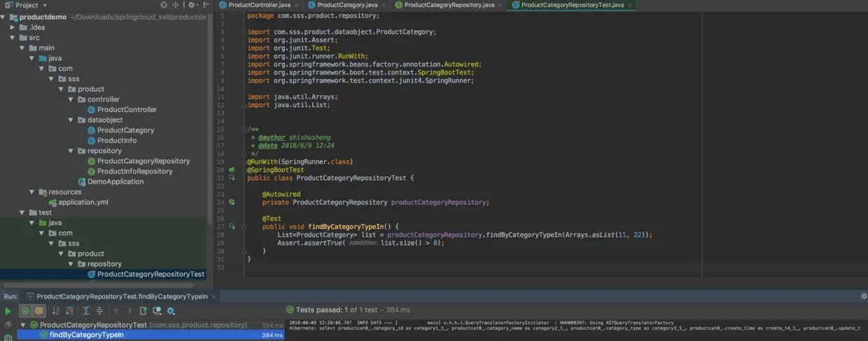Click 'Tests passed: 1 of 1 test' status text

[x=347, y=309]
